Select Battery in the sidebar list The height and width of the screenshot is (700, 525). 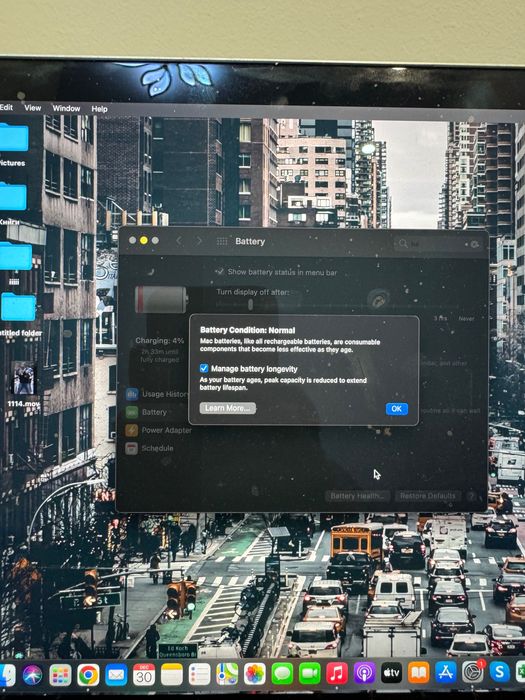coord(147,412)
